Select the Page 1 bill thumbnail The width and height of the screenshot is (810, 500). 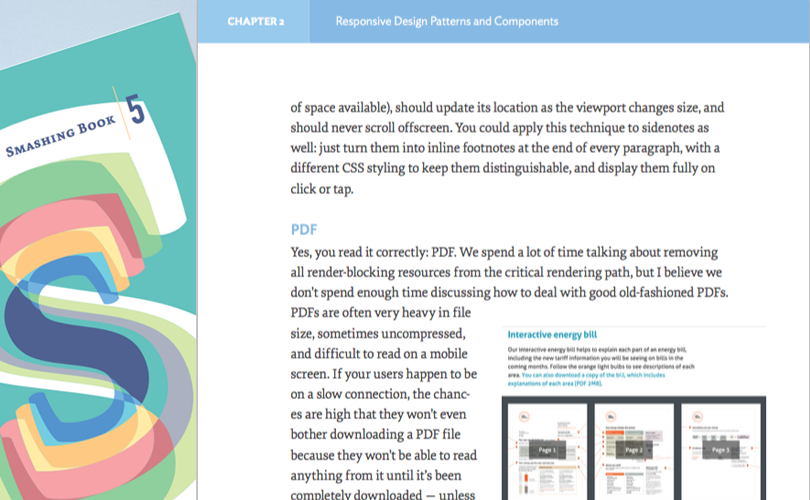[547, 452]
